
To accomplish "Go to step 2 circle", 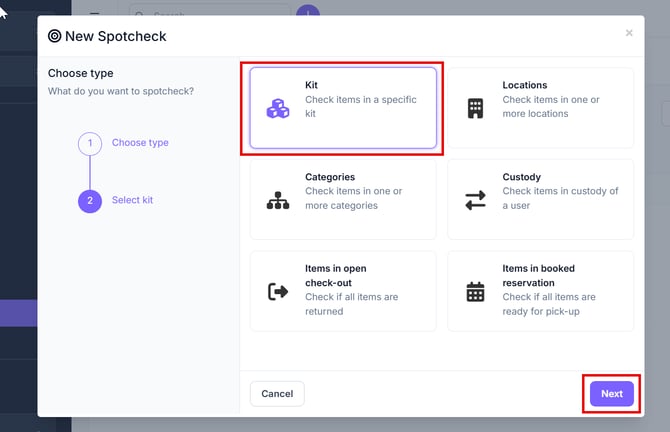I will point(90,201).
